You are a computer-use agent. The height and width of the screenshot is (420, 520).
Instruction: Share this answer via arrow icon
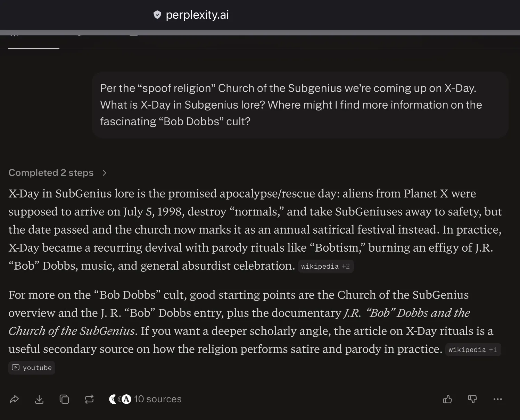click(14, 399)
